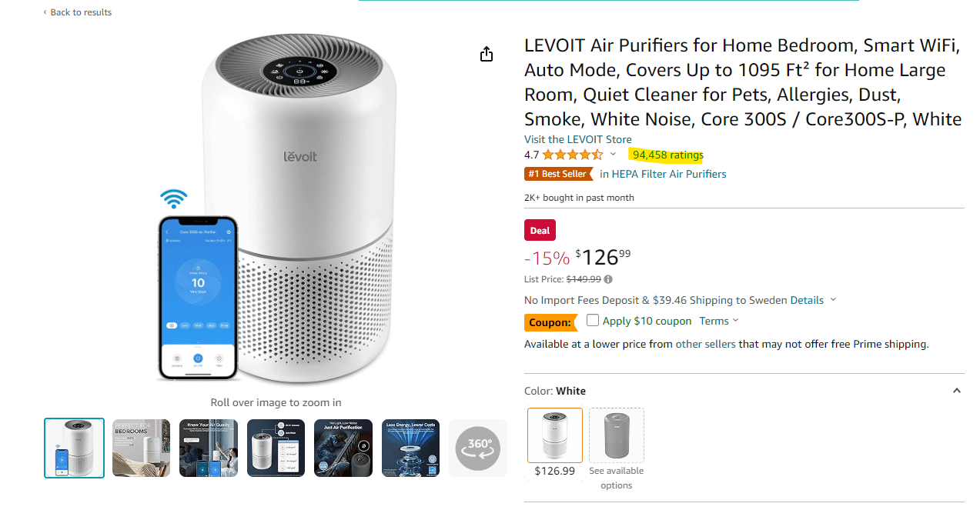Expand the ratings breakdown dropdown

click(x=614, y=154)
